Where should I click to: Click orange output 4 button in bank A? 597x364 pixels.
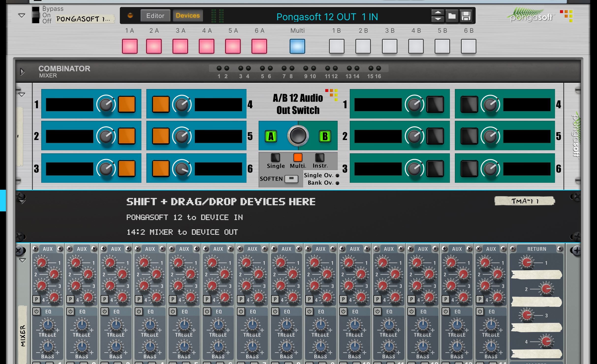click(x=161, y=104)
